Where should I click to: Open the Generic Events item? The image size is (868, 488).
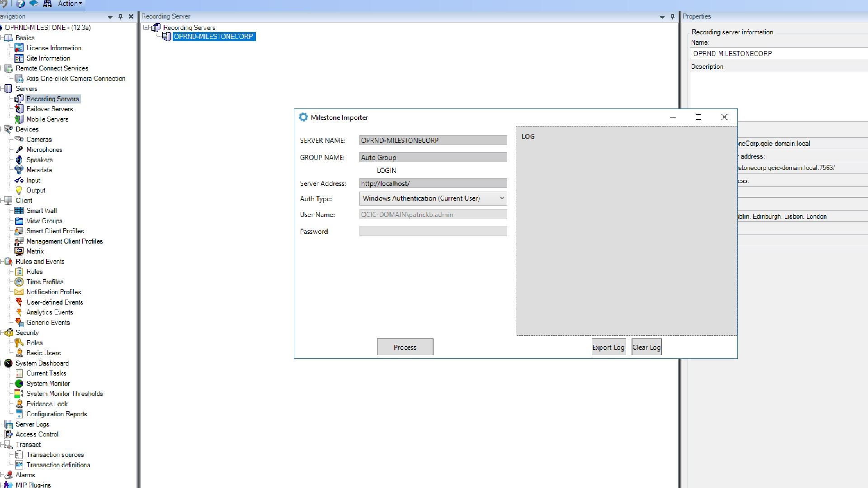[48, 323]
